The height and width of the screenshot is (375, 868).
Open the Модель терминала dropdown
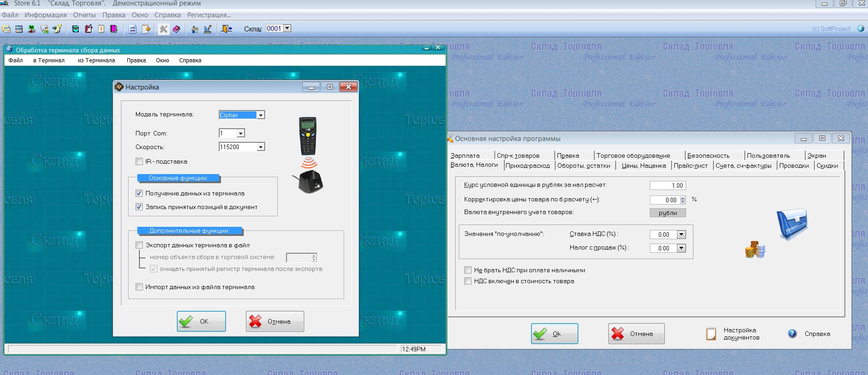coord(261,115)
